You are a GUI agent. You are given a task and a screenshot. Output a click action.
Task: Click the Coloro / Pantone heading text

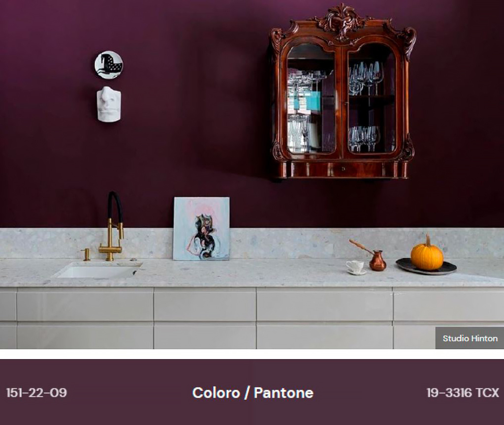pos(252,393)
